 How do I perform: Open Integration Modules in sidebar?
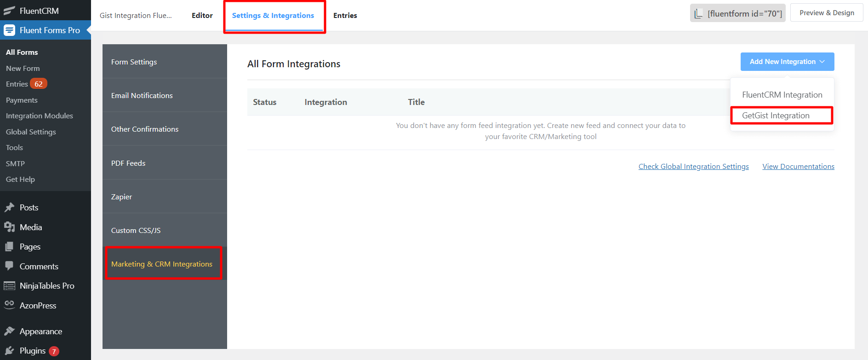(40, 116)
